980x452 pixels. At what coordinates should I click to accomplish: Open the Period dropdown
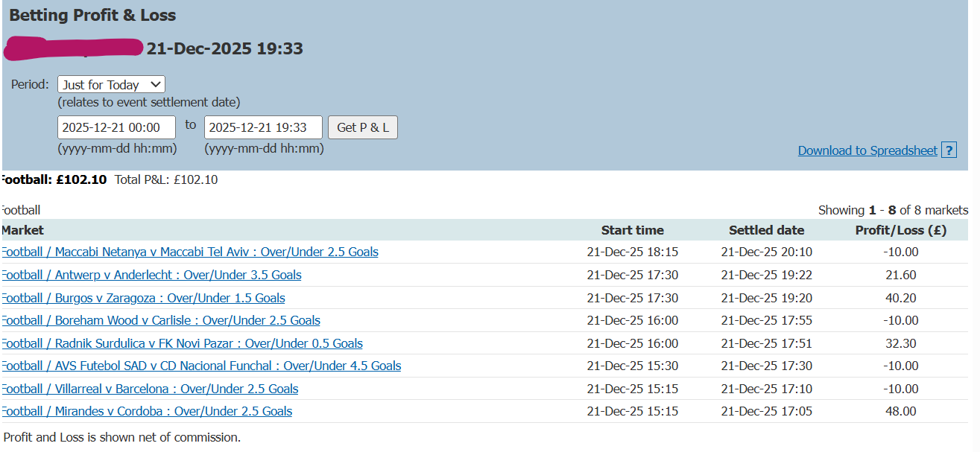[x=111, y=85]
